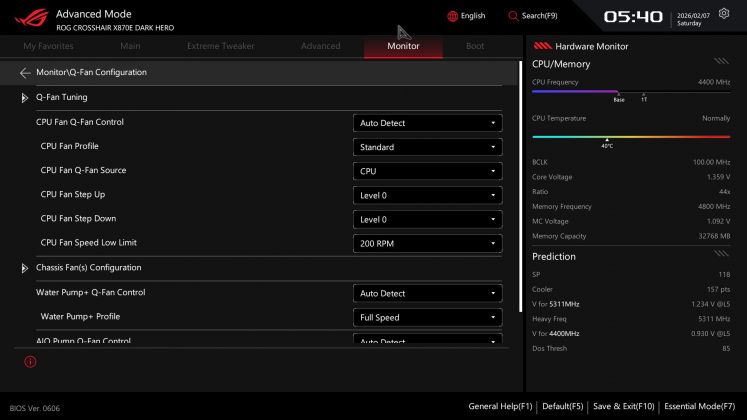
Task: Open the CPU Fan Speed Low Limit dropdown
Action: click(427, 243)
